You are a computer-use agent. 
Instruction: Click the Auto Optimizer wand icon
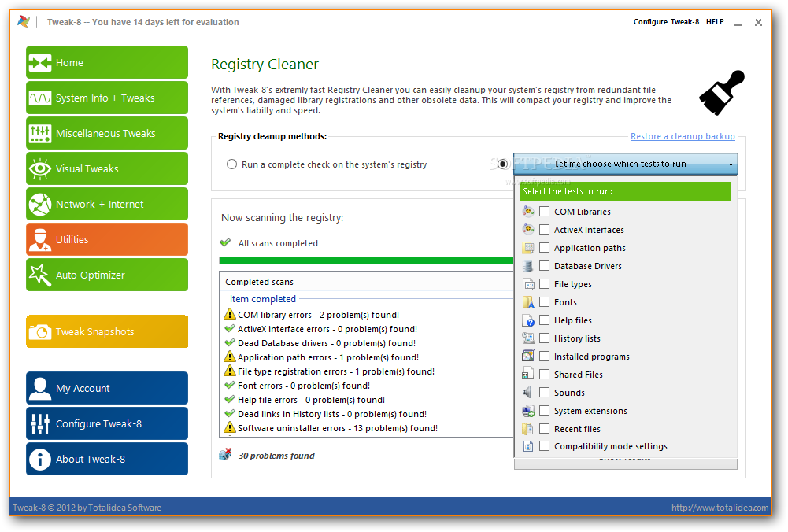tap(40, 275)
